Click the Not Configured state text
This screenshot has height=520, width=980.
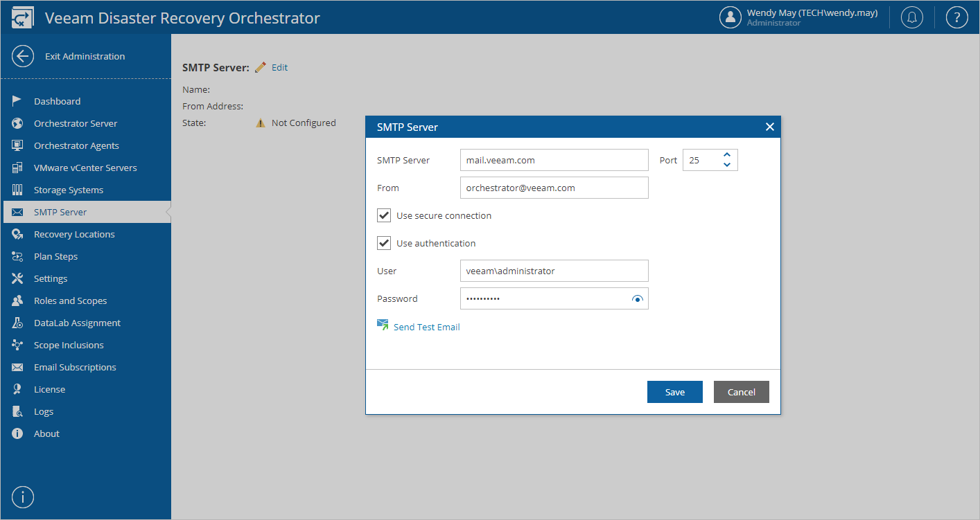click(304, 123)
